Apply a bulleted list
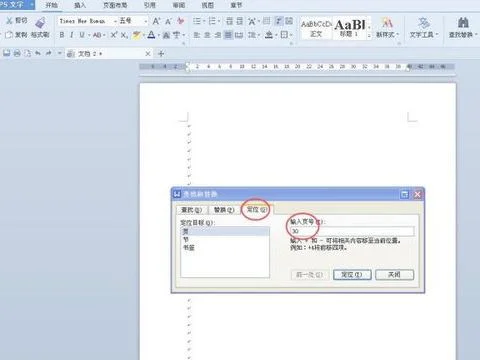The height and width of the screenshot is (360, 480). tap(197, 21)
